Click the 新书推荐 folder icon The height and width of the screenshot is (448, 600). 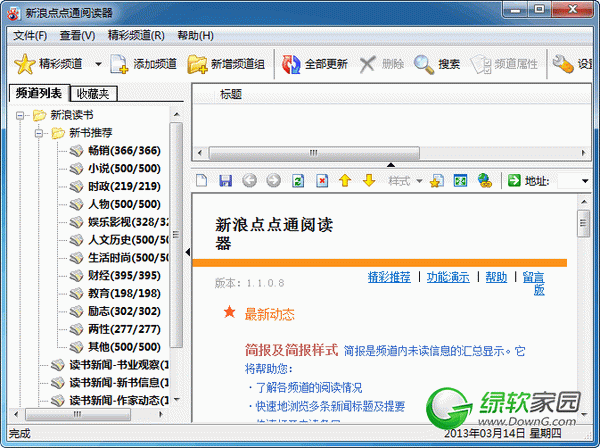(x=58, y=133)
